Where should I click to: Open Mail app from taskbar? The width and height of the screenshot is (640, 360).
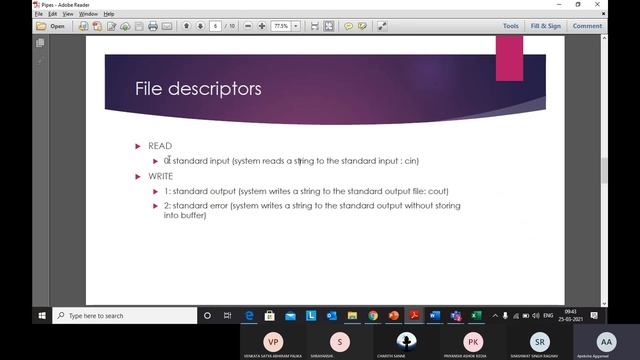(x=290, y=316)
